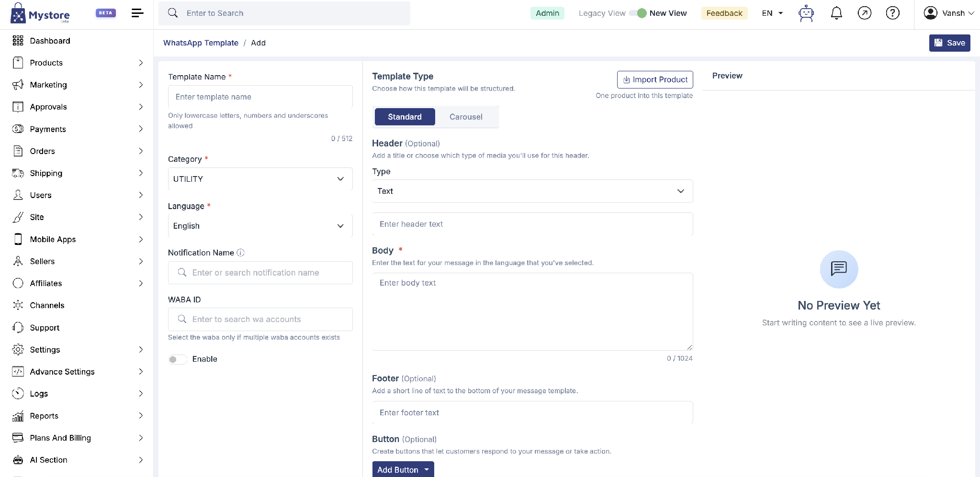
Task: Click the Orders document icon
Action: (x=18, y=151)
